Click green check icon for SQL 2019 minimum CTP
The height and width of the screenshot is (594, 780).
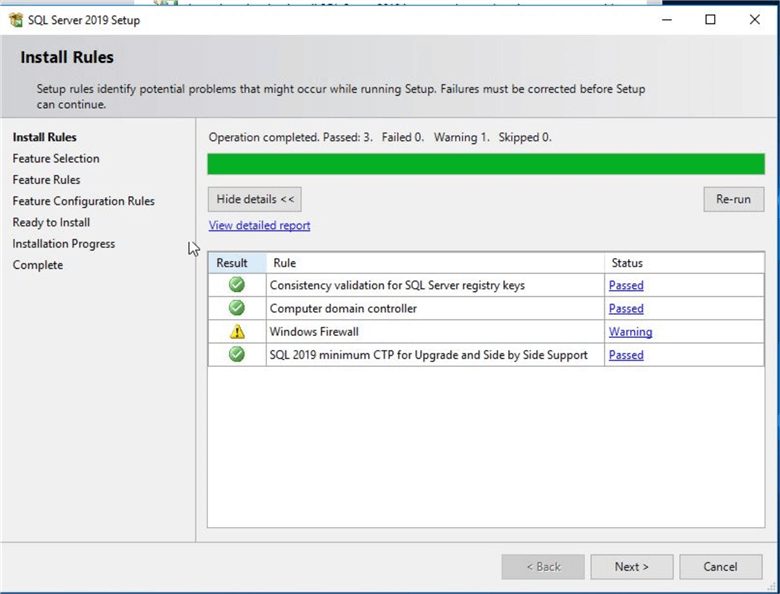237,355
